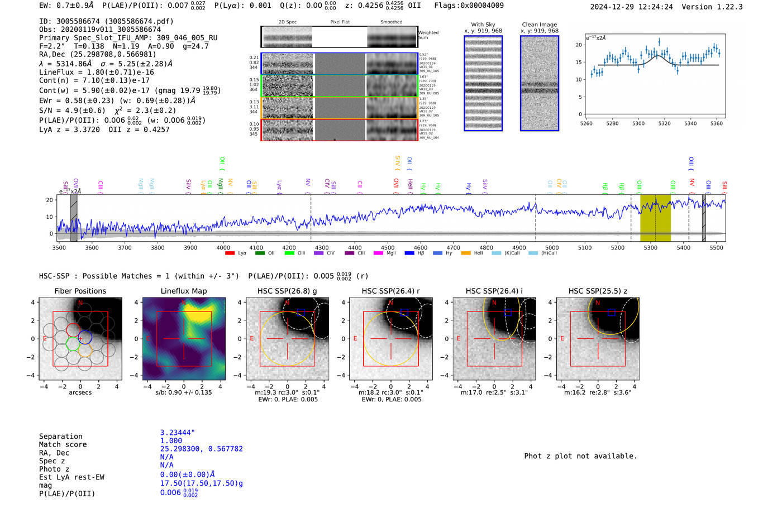
Task: Click the Match score value 1.000
Action: (x=171, y=440)
